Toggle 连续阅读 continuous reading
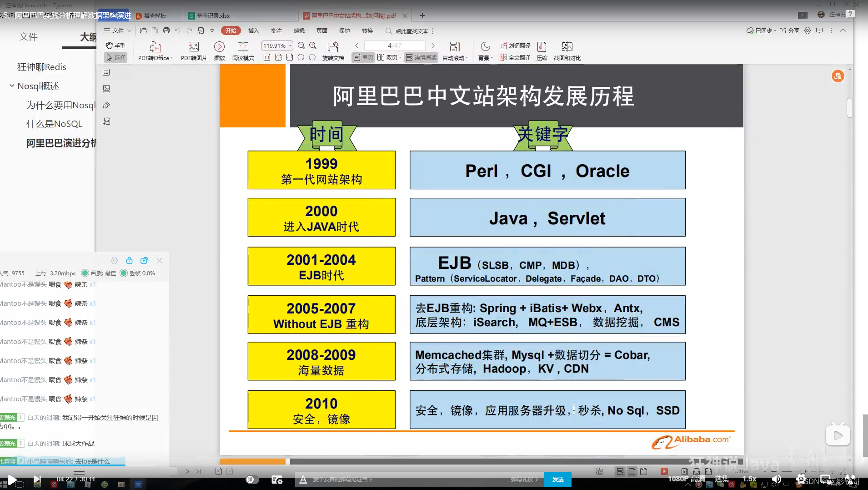868x490 pixels. pyautogui.click(x=421, y=57)
